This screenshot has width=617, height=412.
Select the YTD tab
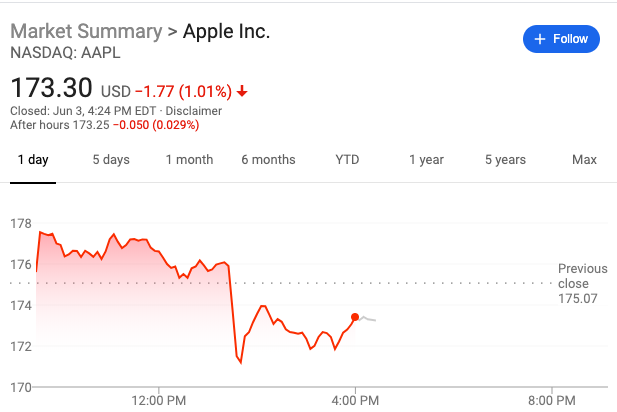(347, 160)
